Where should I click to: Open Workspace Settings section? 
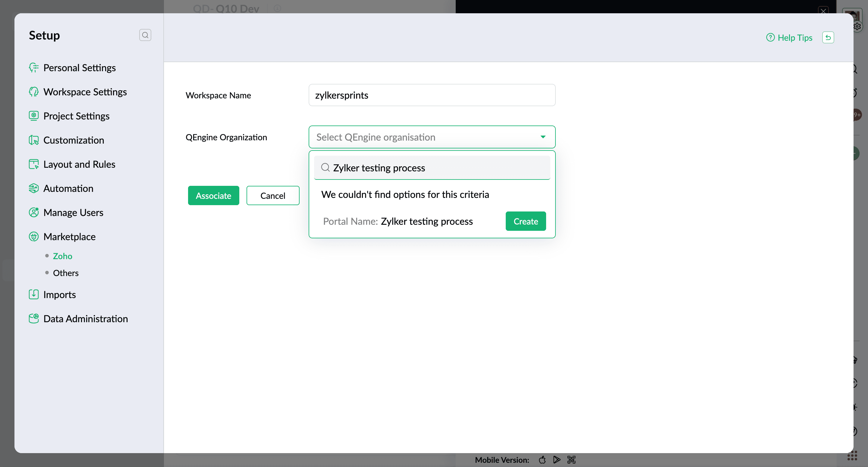coord(85,92)
